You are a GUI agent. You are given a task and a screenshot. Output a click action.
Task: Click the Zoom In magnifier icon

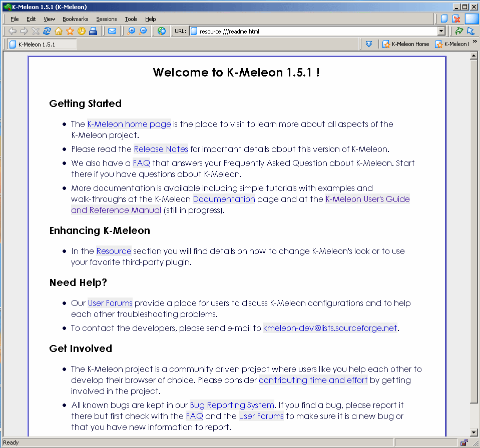[132, 31]
